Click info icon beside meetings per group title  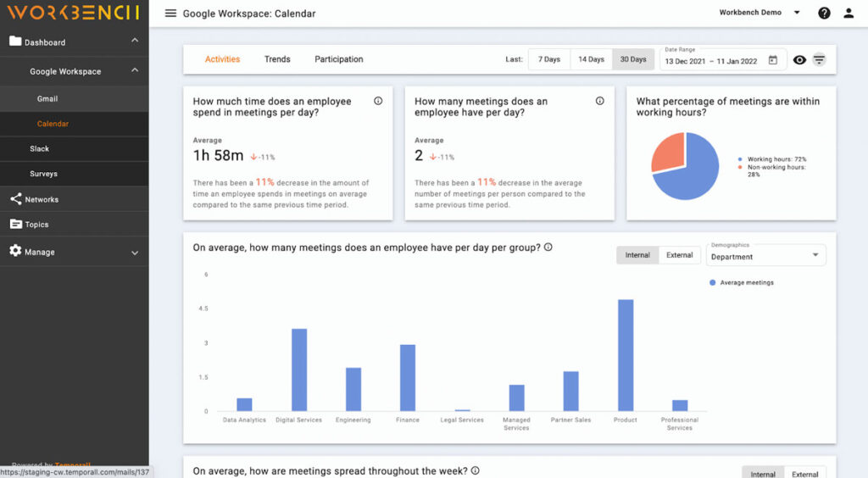tap(548, 247)
